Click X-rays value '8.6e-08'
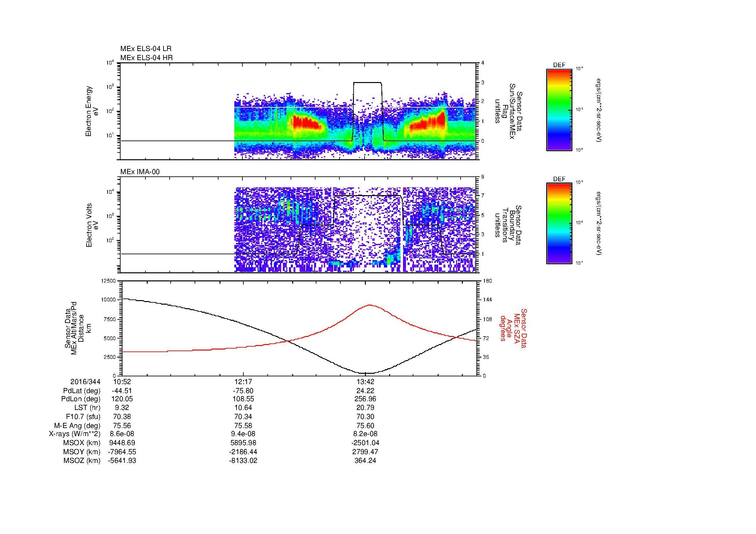756x534 pixels. [x=122, y=434]
